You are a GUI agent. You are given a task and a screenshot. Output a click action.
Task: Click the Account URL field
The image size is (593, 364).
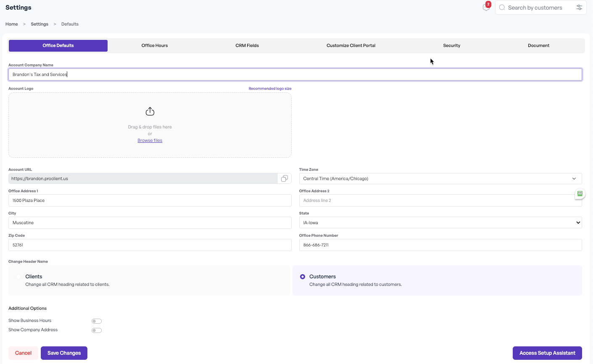(143, 178)
